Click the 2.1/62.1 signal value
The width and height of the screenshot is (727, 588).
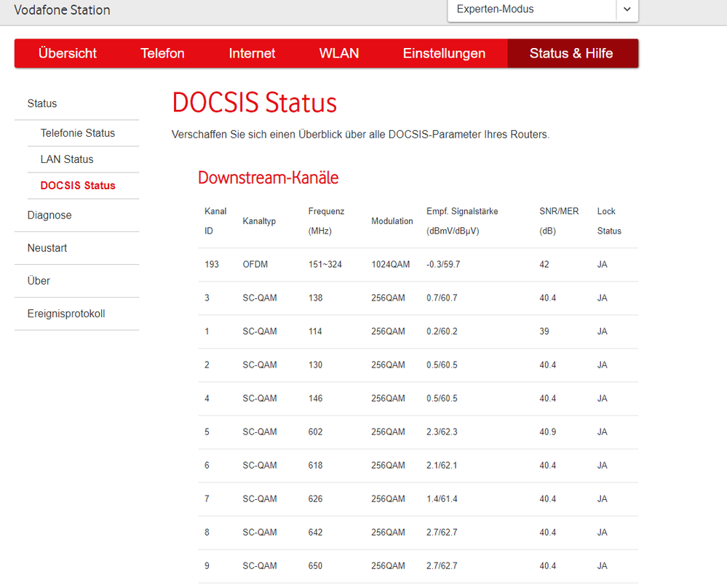[x=442, y=465]
